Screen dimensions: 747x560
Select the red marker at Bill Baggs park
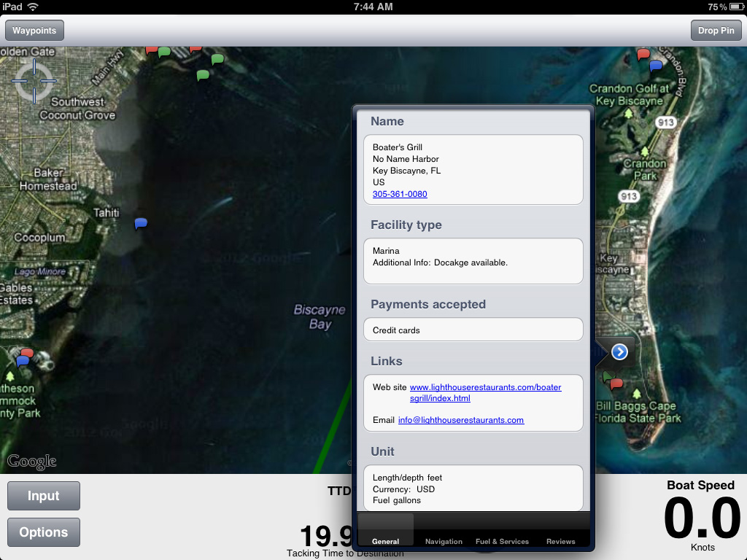point(616,384)
